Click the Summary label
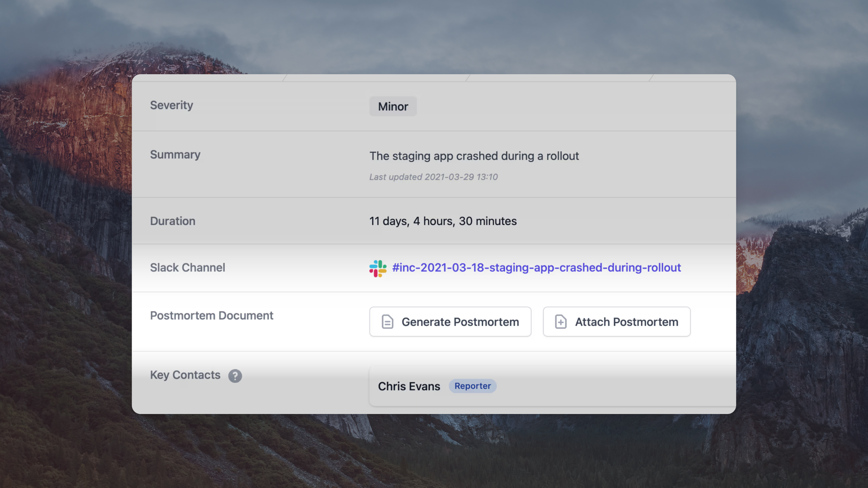868x488 pixels. click(175, 155)
